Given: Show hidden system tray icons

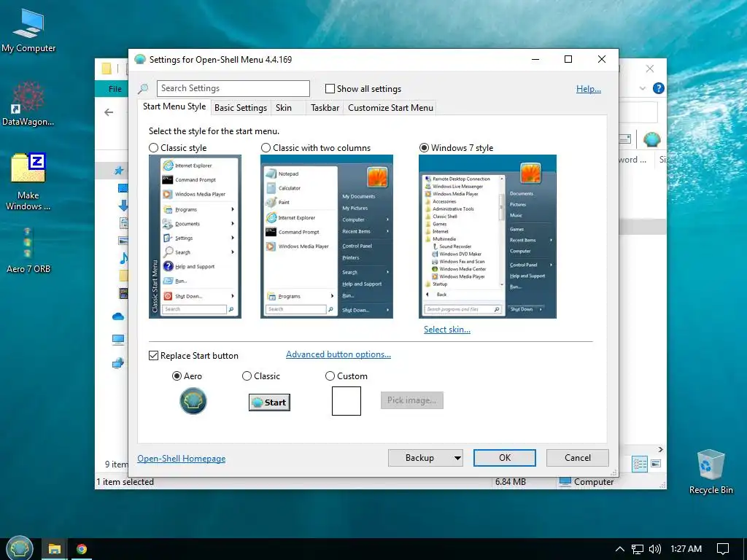Looking at the screenshot, I should pyautogui.click(x=620, y=549).
